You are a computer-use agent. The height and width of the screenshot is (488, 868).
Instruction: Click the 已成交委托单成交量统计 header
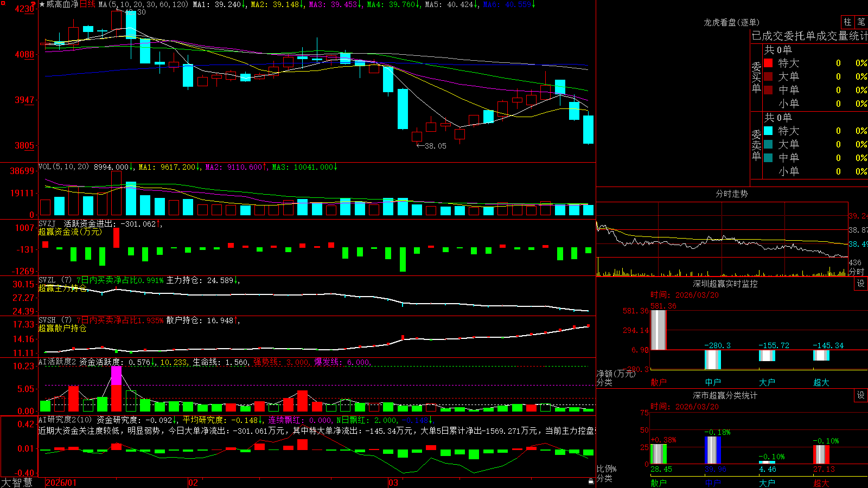coord(809,36)
